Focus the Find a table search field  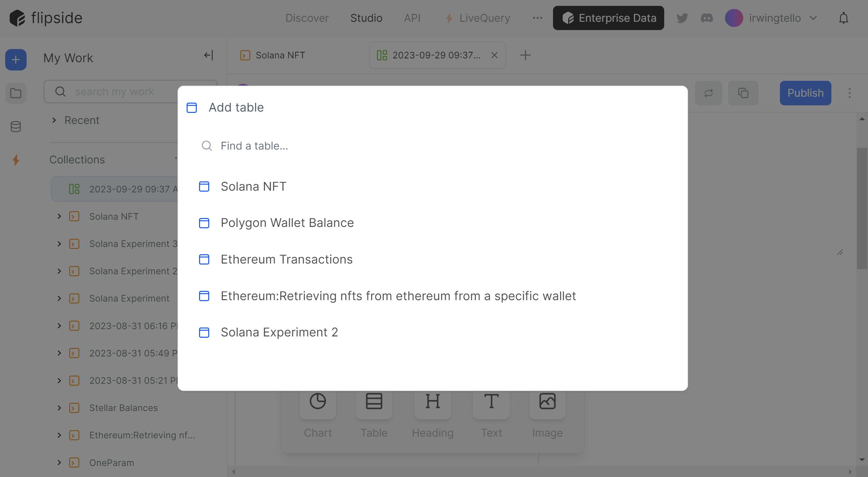[432, 146]
